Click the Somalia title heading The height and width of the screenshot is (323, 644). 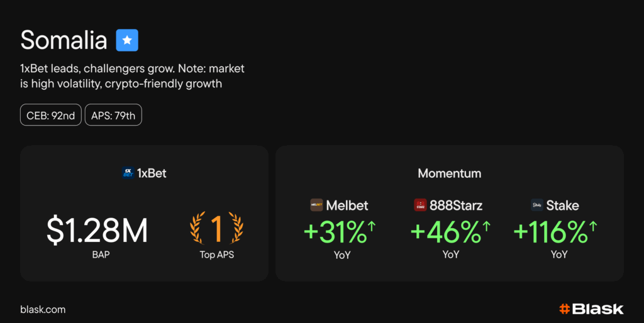[x=64, y=40]
